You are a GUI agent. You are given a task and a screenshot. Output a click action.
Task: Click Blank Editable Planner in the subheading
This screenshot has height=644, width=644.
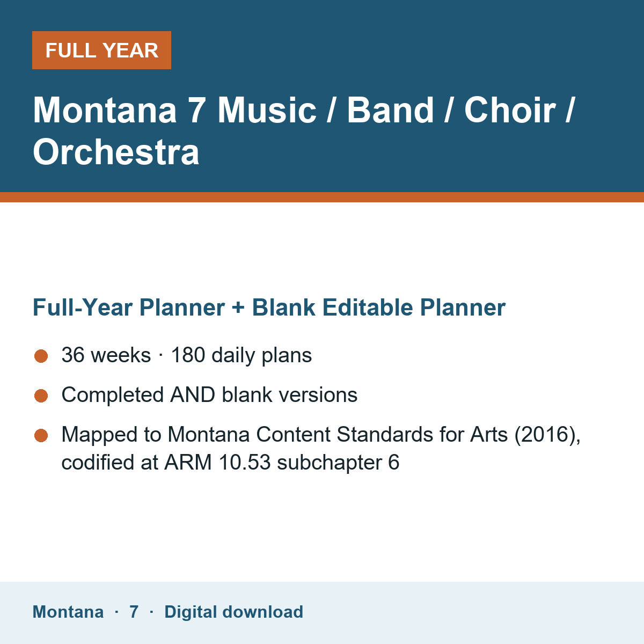(x=379, y=308)
